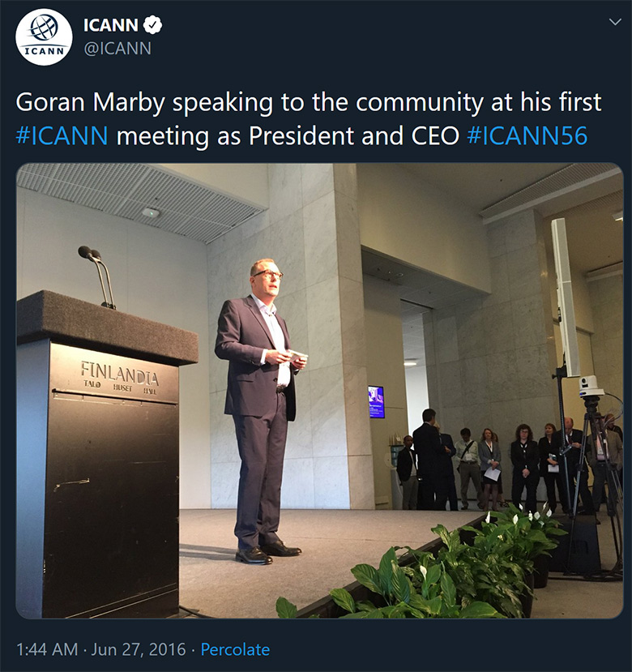Open the @ICANN handle link
The height and width of the screenshot is (672, 632).
click(117, 49)
